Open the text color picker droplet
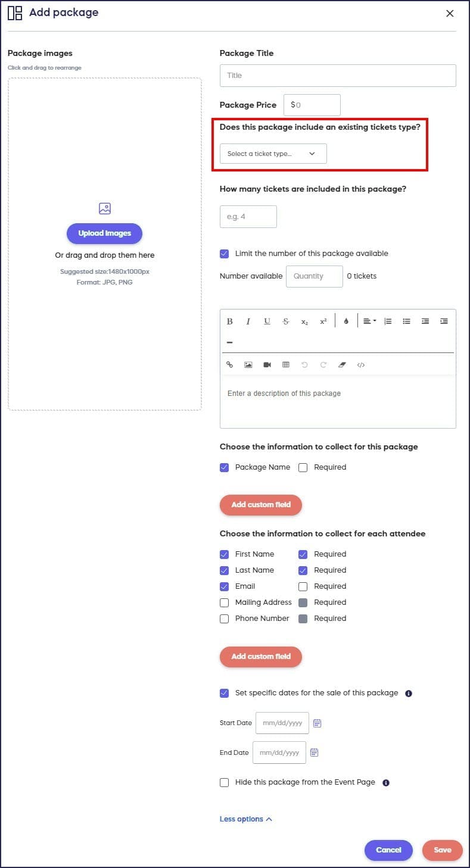This screenshot has height=868, width=470. tap(346, 321)
